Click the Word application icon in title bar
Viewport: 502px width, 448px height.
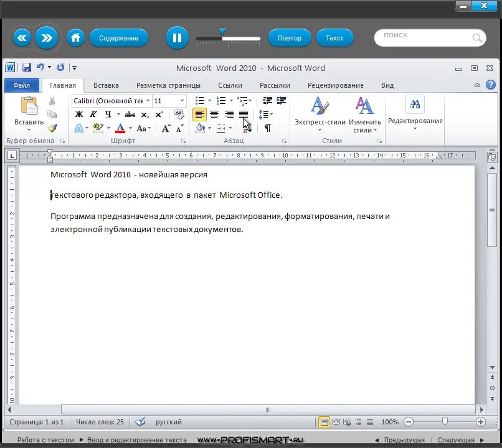10,67
